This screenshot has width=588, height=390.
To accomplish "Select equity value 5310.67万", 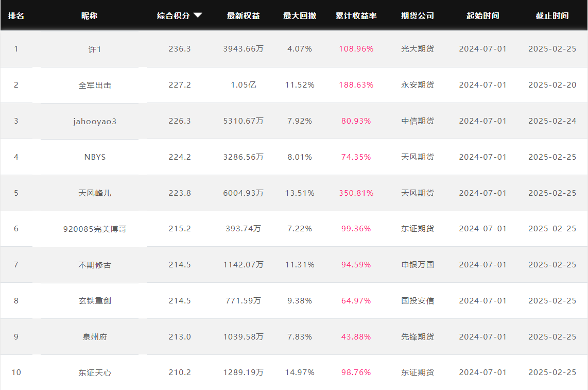I will [x=244, y=121].
